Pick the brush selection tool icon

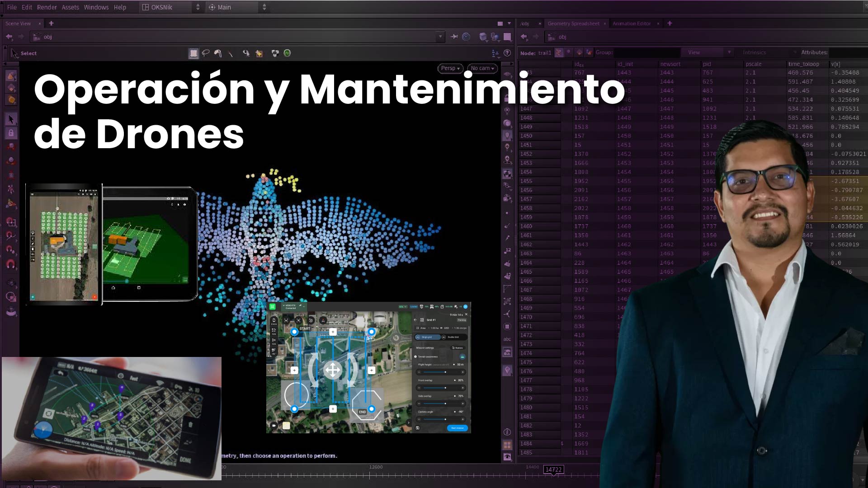click(218, 53)
